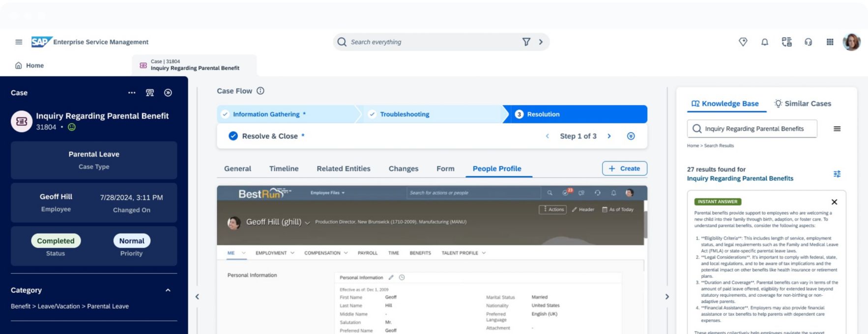Collapse the Category section
The width and height of the screenshot is (868, 334).
coord(168,290)
